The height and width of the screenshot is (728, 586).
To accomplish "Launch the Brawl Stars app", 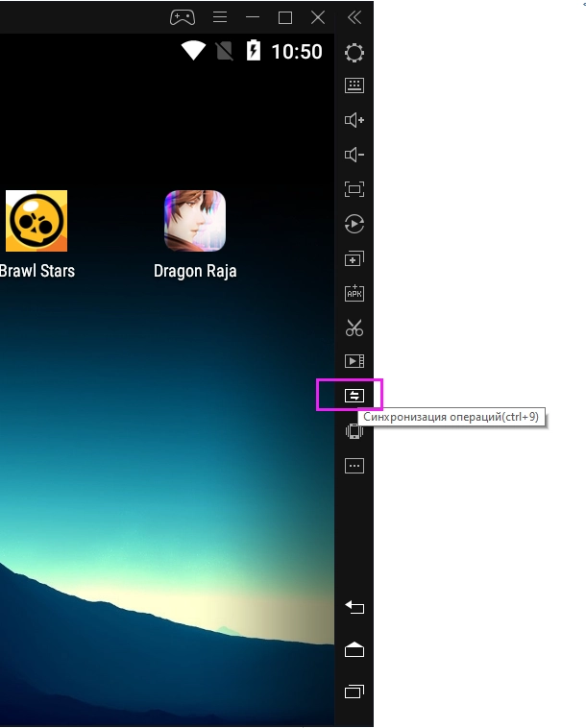I will click(x=37, y=221).
